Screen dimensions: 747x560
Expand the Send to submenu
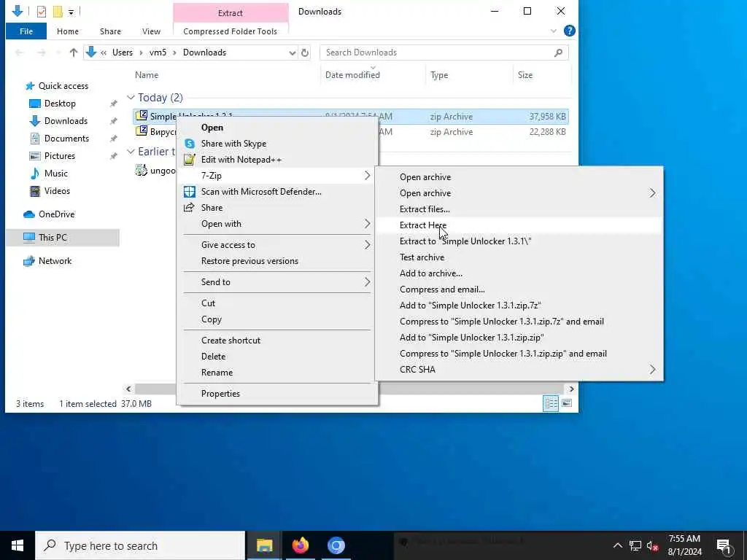(367, 282)
